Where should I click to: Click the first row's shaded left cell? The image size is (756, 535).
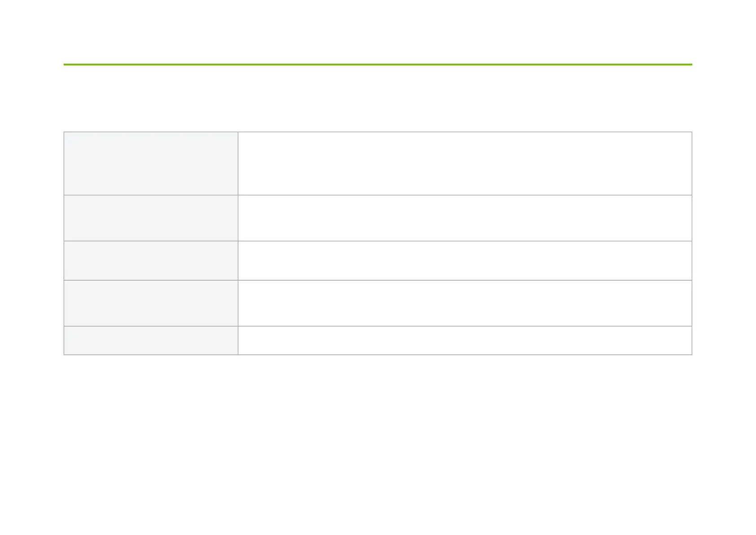point(151,164)
